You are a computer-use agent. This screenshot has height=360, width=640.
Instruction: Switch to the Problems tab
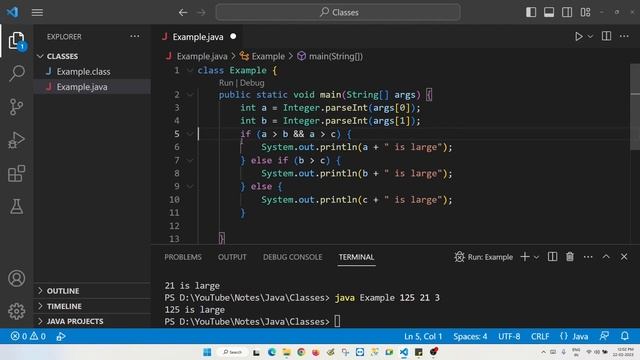click(183, 257)
